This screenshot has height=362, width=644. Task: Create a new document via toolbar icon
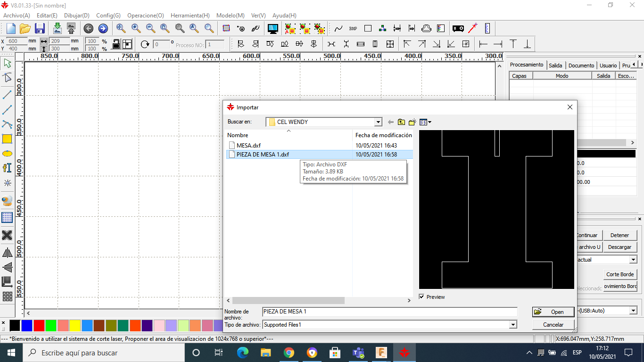tap(11, 28)
